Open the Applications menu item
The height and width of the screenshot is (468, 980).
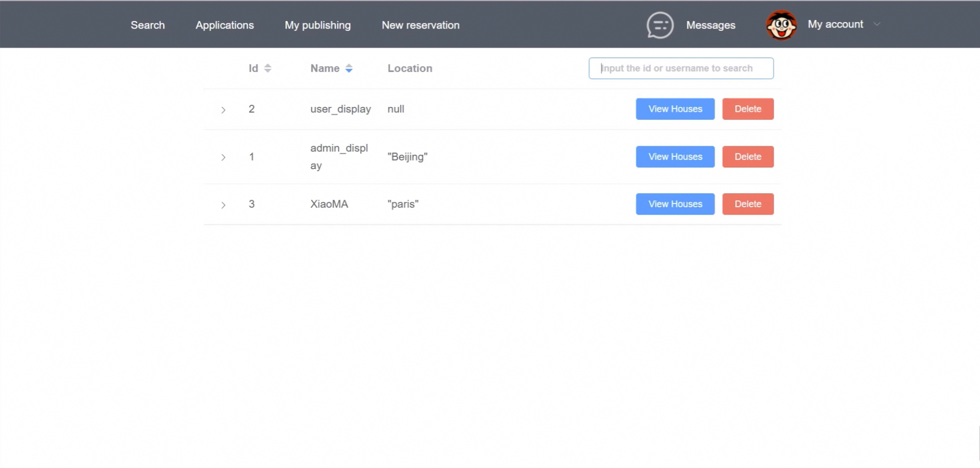coord(225,25)
